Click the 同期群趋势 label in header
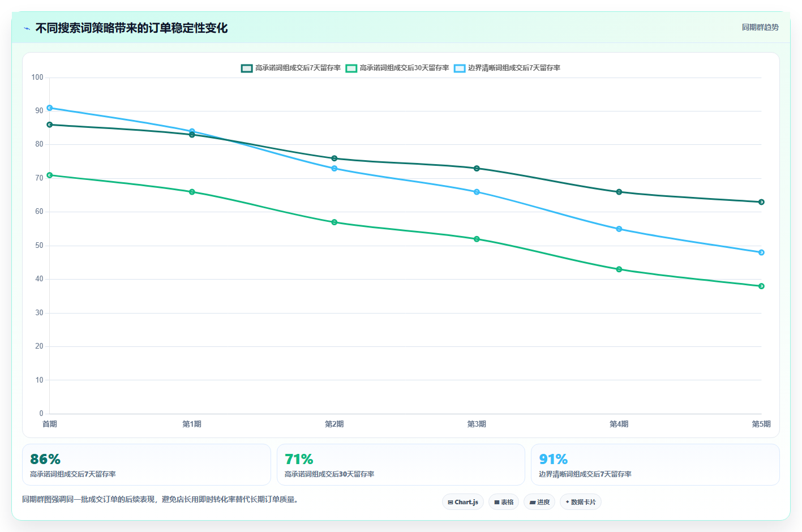The height and width of the screenshot is (532, 802). tap(760, 27)
